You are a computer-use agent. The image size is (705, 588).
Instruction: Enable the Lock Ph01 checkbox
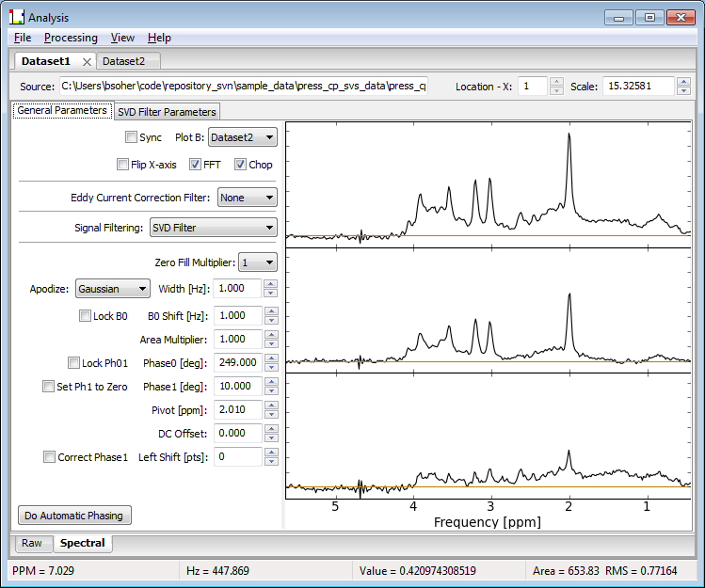click(x=73, y=363)
